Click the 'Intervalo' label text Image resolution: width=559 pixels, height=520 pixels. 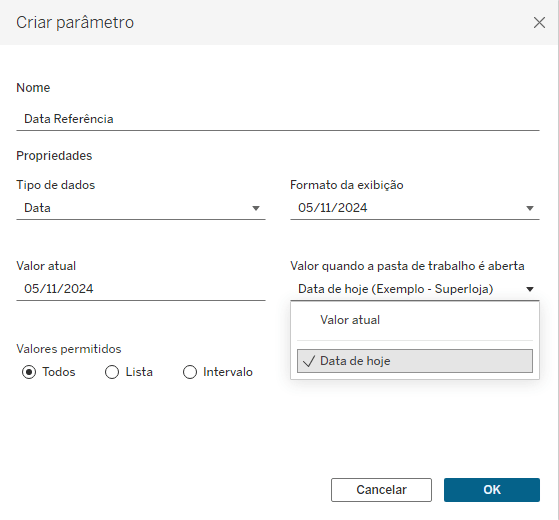point(228,372)
